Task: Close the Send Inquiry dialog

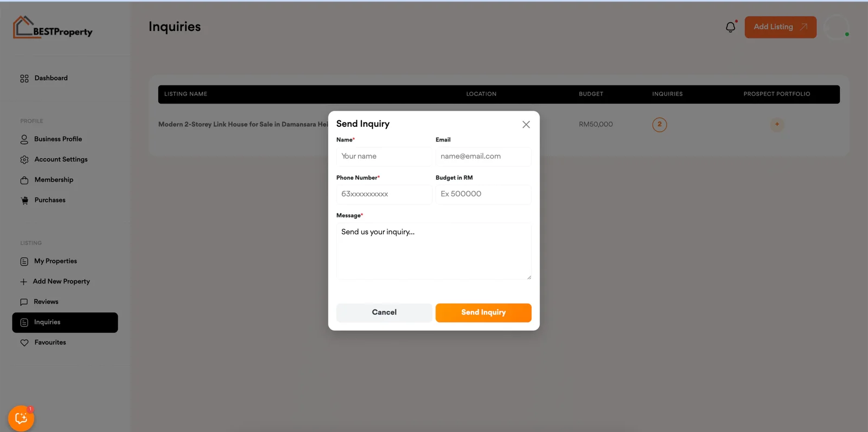Action: (526, 125)
